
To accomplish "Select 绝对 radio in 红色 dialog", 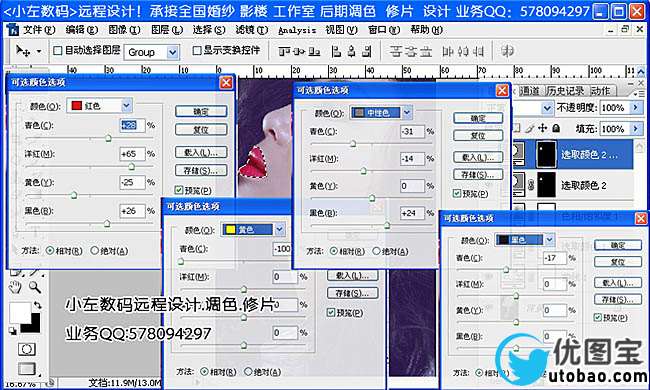I will tap(95, 250).
